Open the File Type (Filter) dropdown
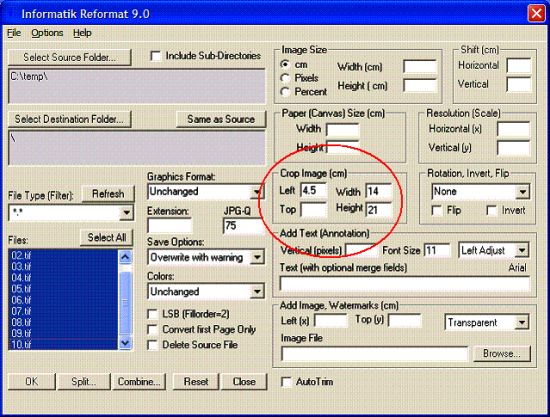 (x=126, y=213)
